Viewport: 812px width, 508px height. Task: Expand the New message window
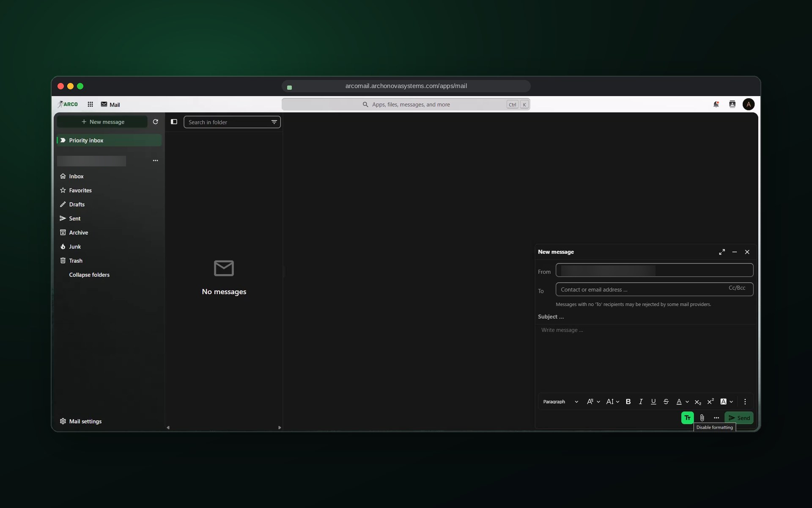click(722, 252)
